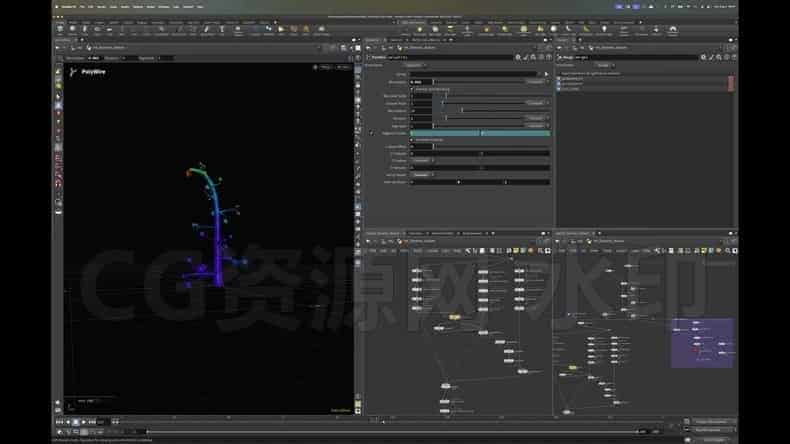Screen dimensions: 790x444
Task: Select yellow node in right network editor
Action: [572, 367]
